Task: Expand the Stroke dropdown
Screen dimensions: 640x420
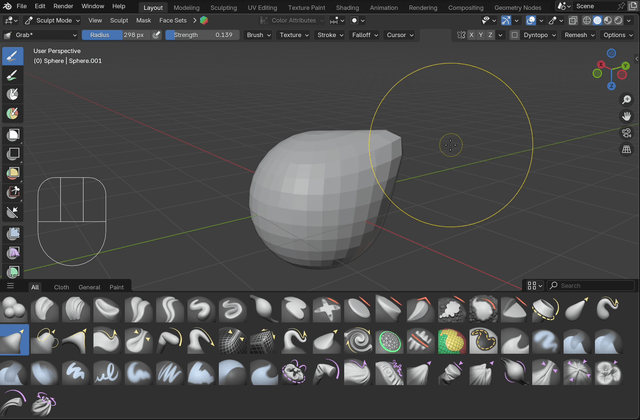Action: (x=330, y=35)
